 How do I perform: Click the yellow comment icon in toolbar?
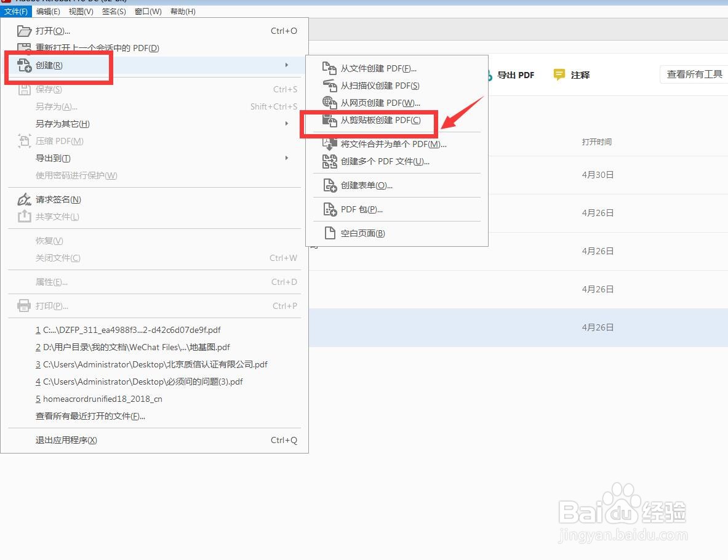click(559, 74)
